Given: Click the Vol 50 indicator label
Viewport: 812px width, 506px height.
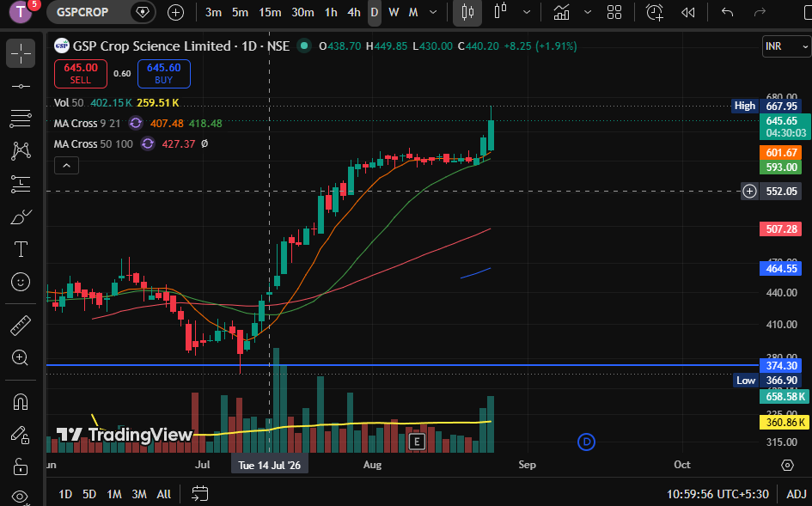Looking at the screenshot, I should coord(69,102).
